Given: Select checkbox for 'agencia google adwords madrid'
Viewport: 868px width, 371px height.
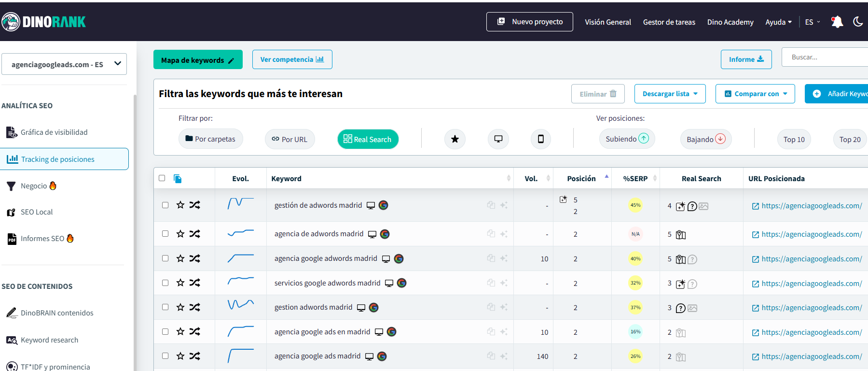Looking at the screenshot, I should 165,258.
